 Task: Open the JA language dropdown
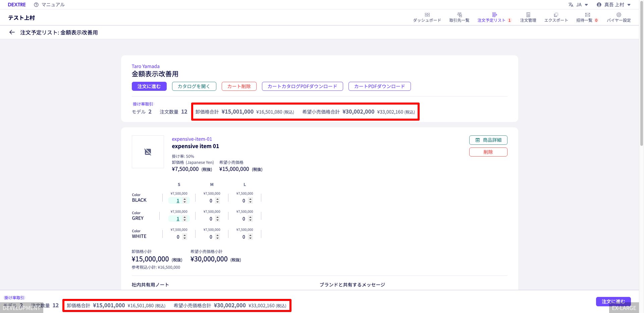pos(578,5)
